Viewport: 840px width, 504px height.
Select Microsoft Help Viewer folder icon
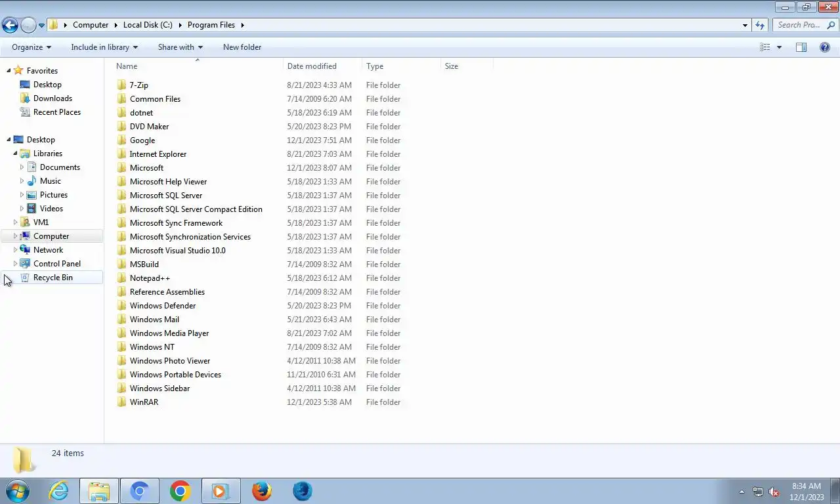[x=121, y=182]
